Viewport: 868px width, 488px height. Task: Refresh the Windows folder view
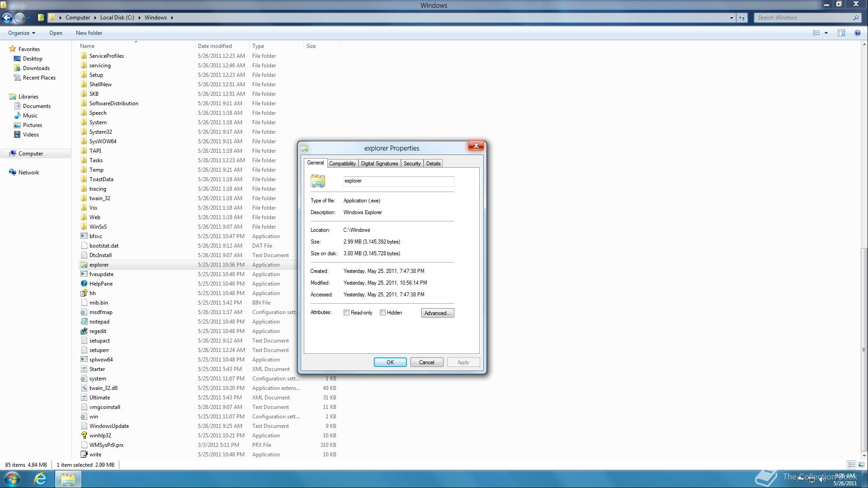[x=742, y=18]
